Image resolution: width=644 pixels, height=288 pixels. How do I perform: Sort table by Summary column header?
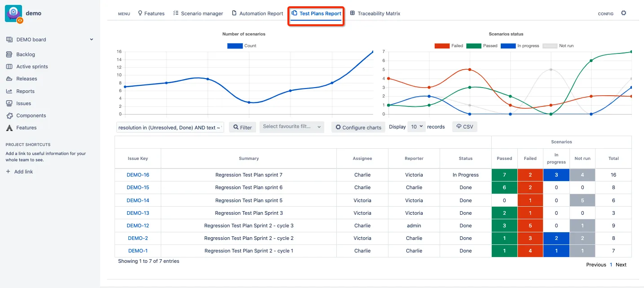[249, 158]
